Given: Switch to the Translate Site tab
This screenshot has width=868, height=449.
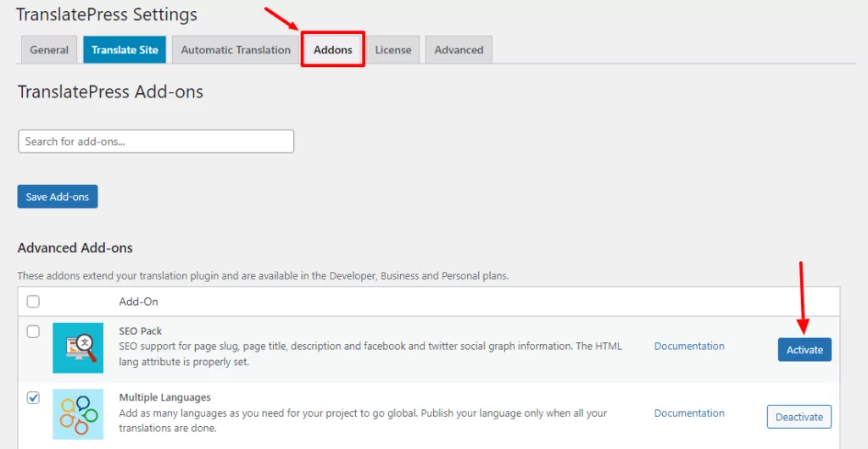Looking at the screenshot, I should (x=125, y=50).
